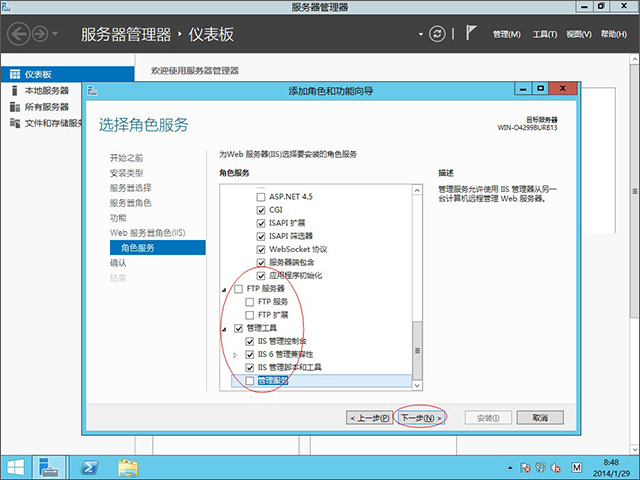Click the 本地服务器 icon in sidebar
Screen dimensions: 640x480
[x=15, y=91]
